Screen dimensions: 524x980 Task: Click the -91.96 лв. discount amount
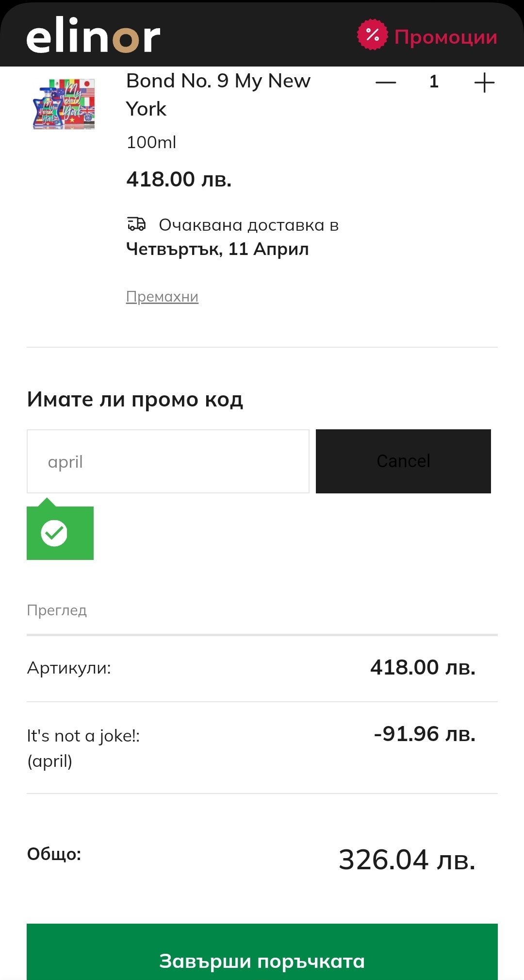424,734
